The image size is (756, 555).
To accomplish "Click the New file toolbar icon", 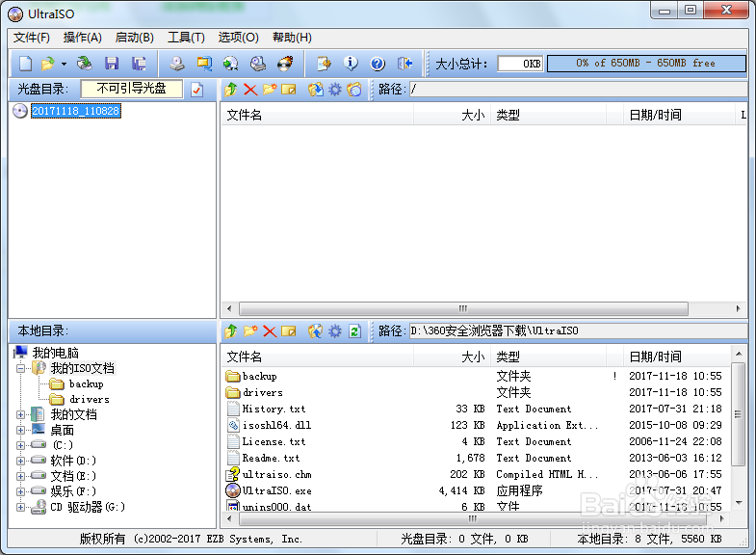I will 25,64.
